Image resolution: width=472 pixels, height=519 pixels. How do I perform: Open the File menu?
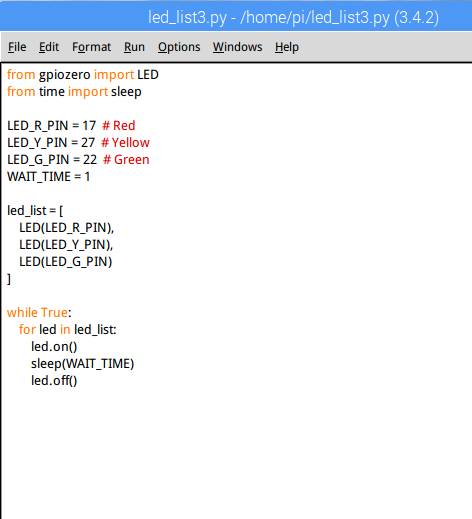coord(17,47)
